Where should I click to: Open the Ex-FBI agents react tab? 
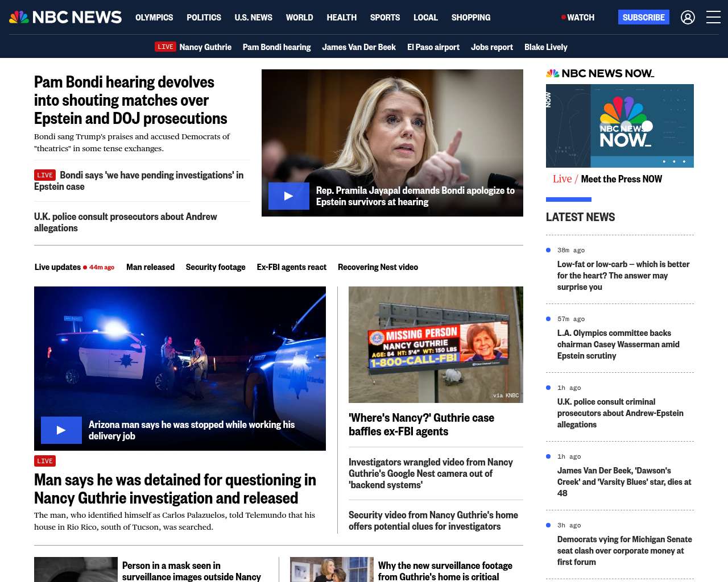point(291,267)
